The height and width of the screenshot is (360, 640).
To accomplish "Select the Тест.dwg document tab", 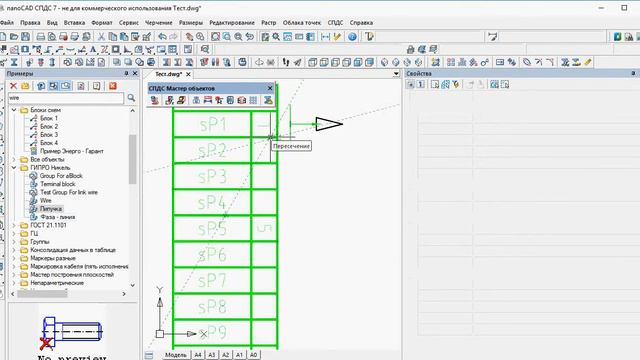I will [x=169, y=74].
